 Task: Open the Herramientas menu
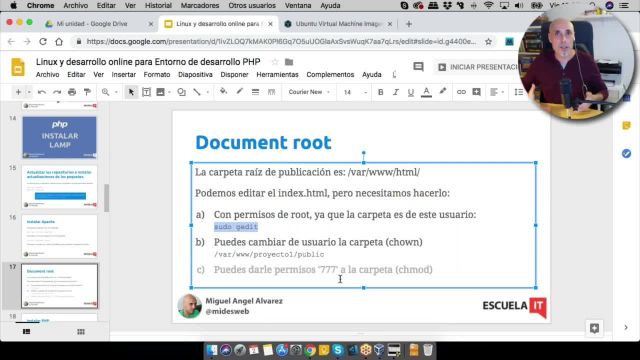pyautogui.click(x=277, y=75)
